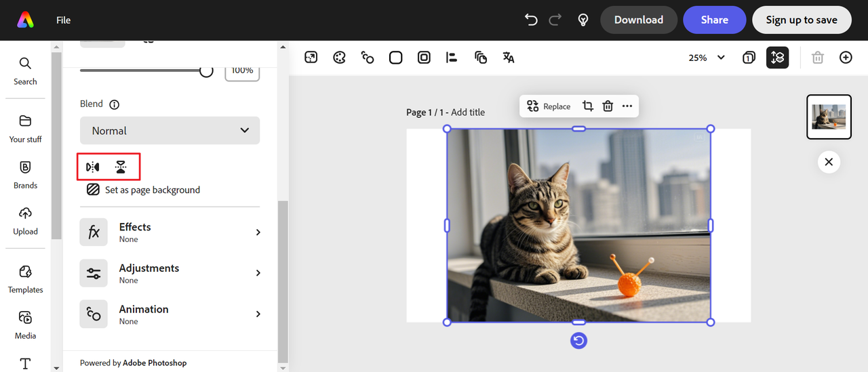Click the rotate handle below the image
Viewport: 868px width, 372px height.
click(x=578, y=340)
